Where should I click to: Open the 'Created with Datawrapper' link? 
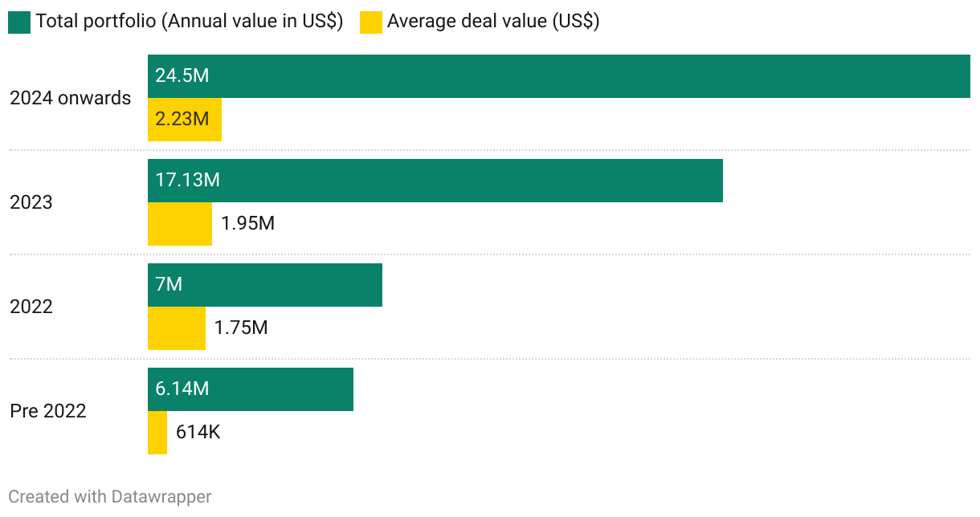[110, 497]
